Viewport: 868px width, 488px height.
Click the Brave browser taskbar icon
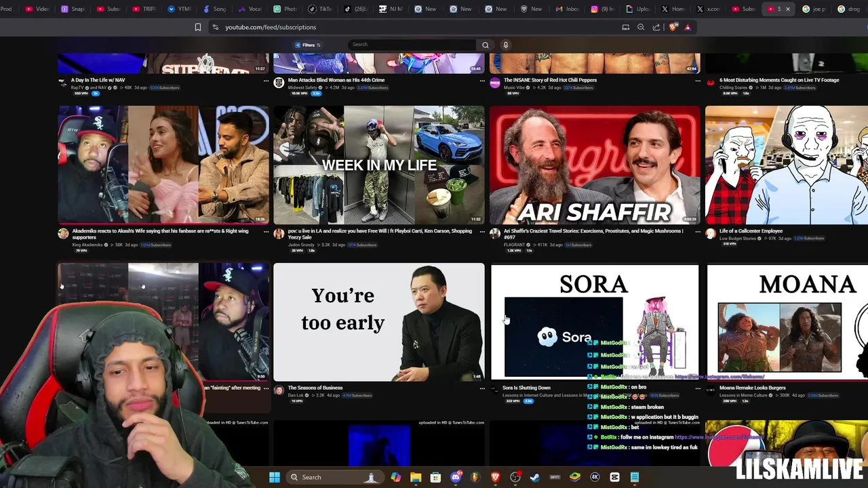pyautogui.click(x=495, y=477)
